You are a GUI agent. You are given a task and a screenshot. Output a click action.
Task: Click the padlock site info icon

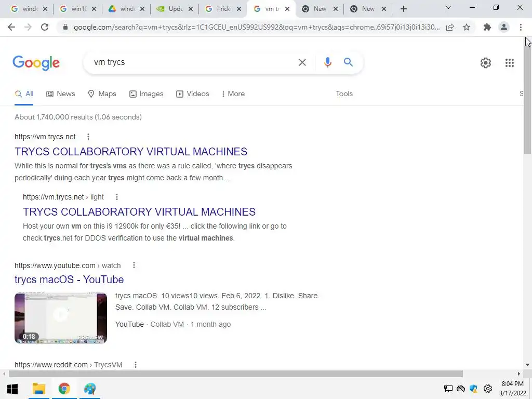click(x=65, y=27)
